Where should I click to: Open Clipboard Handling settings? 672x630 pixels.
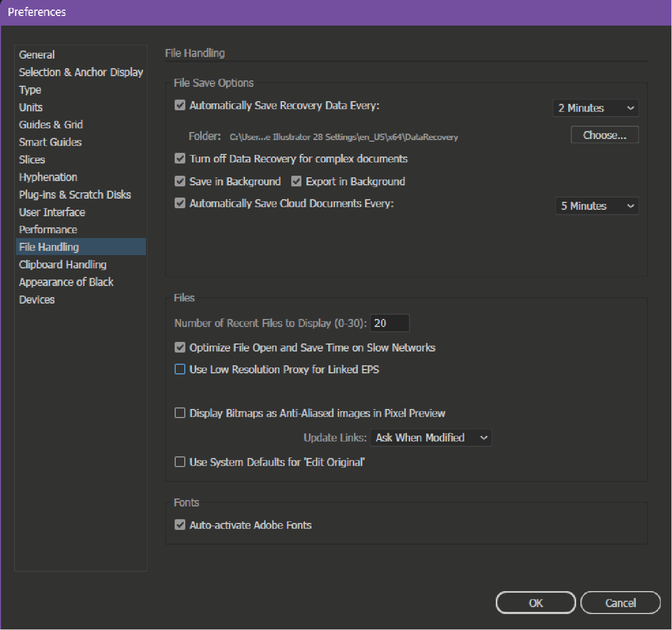(x=62, y=264)
